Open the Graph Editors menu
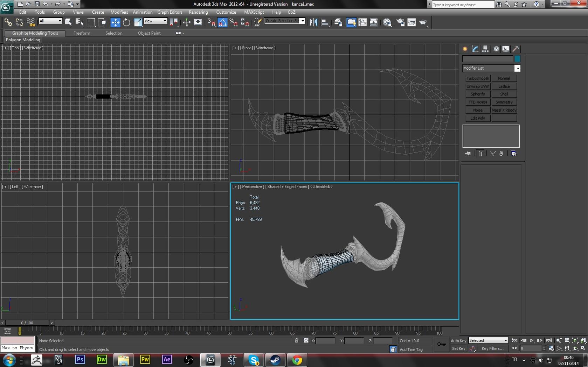 [x=170, y=12]
